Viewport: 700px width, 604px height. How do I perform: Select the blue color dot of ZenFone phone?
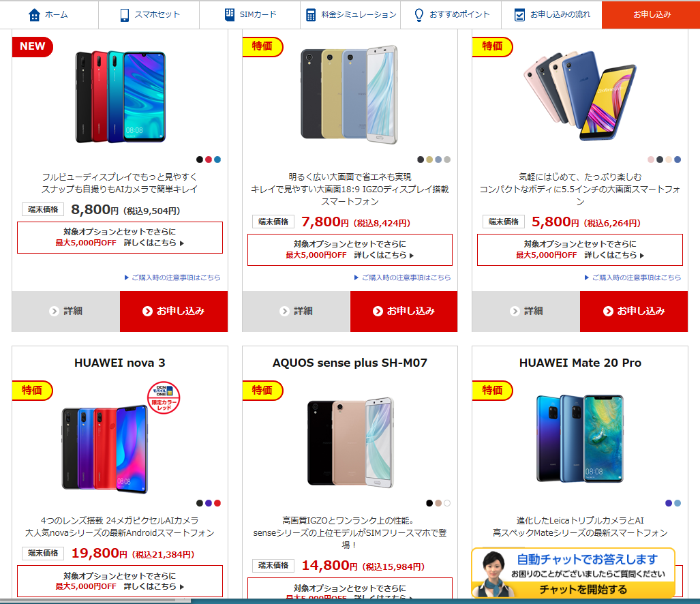[x=678, y=160]
